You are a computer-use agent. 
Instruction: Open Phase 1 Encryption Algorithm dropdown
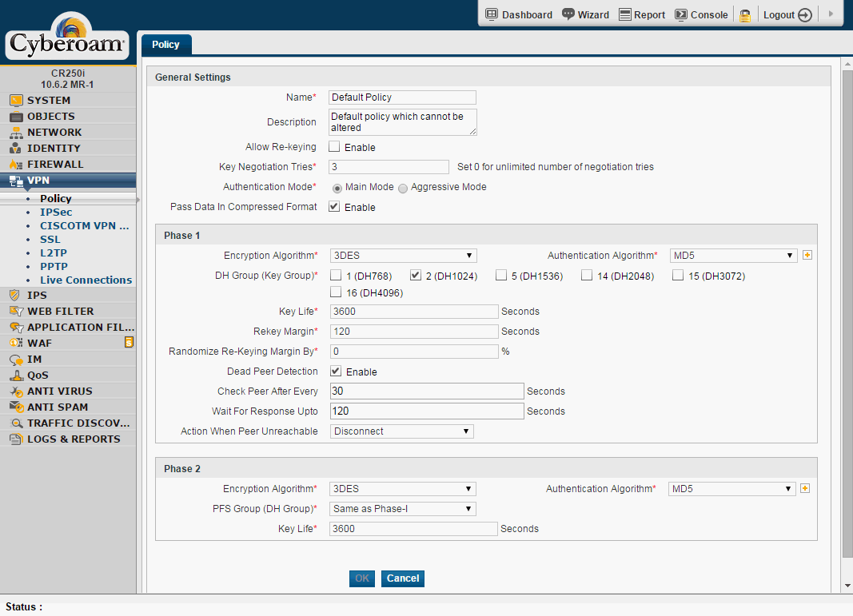tap(403, 256)
